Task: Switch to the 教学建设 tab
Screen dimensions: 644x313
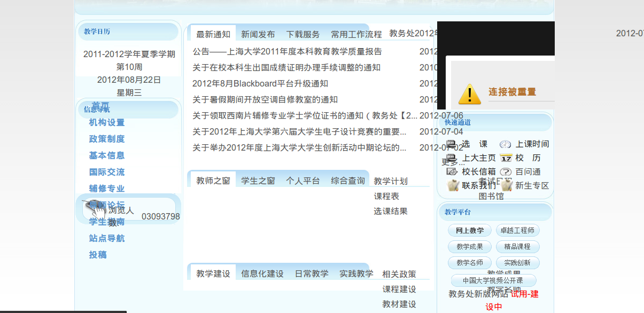Action: (x=213, y=273)
